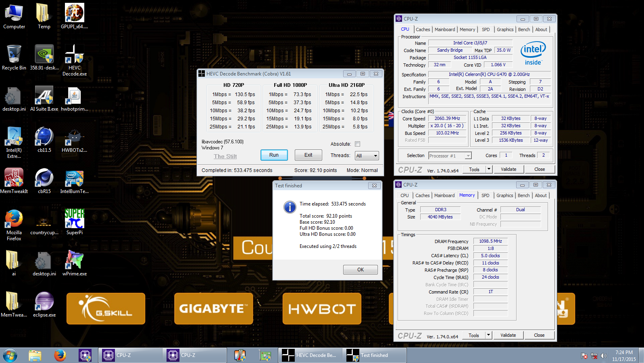Image resolution: width=644 pixels, height=363 pixels.
Task: Launch cbR15 Cinebench icon
Action: tap(44, 181)
